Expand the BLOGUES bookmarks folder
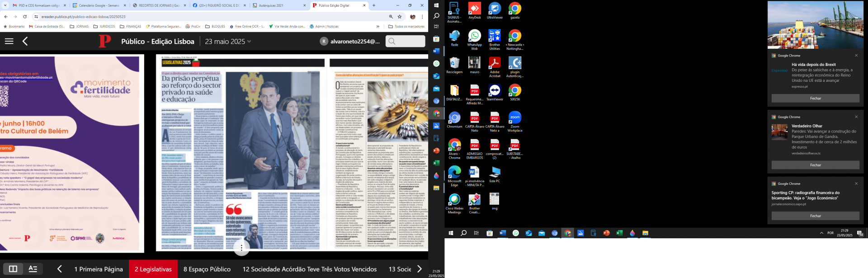 (x=215, y=26)
